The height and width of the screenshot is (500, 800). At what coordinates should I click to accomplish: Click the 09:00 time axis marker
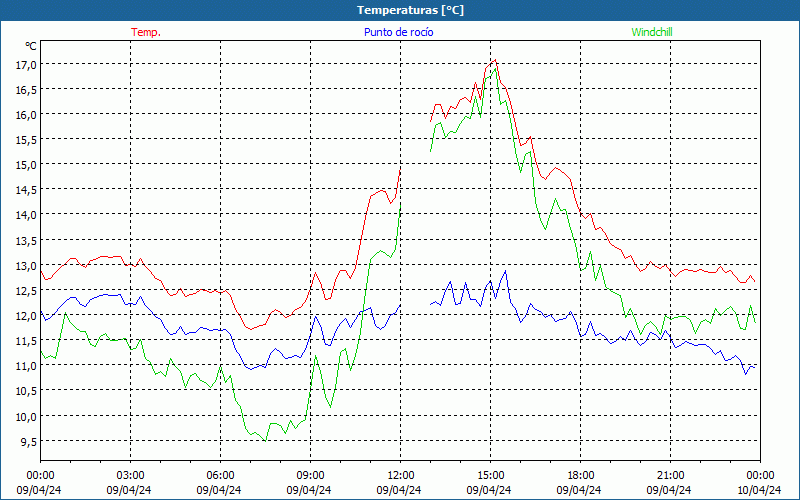(x=310, y=475)
